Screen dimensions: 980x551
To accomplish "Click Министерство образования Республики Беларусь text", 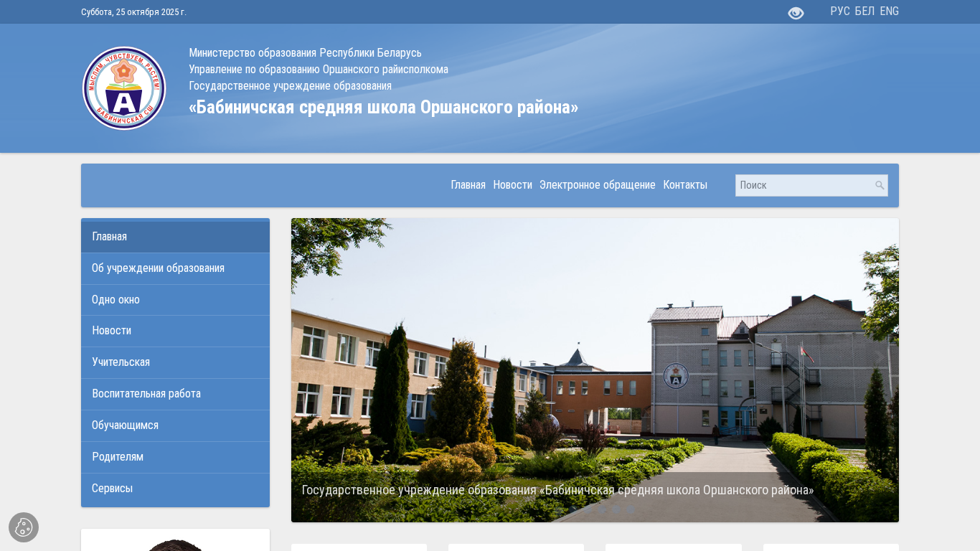I will pyautogui.click(x=305, y=52).
